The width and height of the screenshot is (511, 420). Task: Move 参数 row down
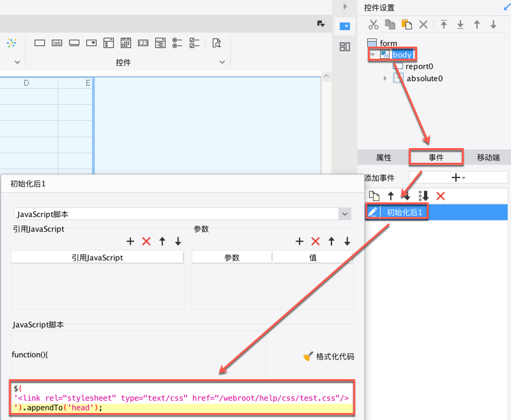[347, 241]
